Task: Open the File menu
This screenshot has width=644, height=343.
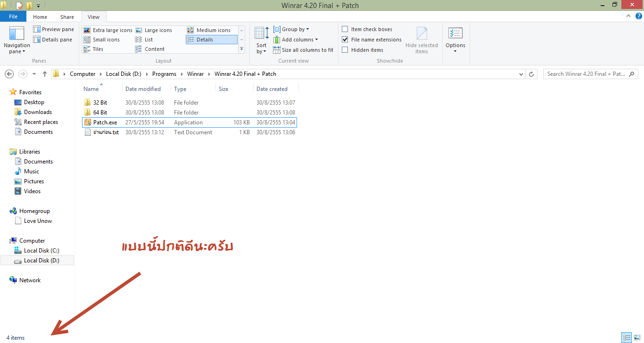Action: [13, 17]
